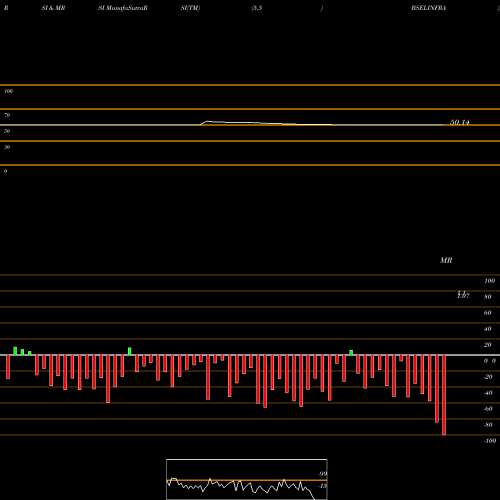Click the 60 label on MR axis
500x500 pixels.
488,313
